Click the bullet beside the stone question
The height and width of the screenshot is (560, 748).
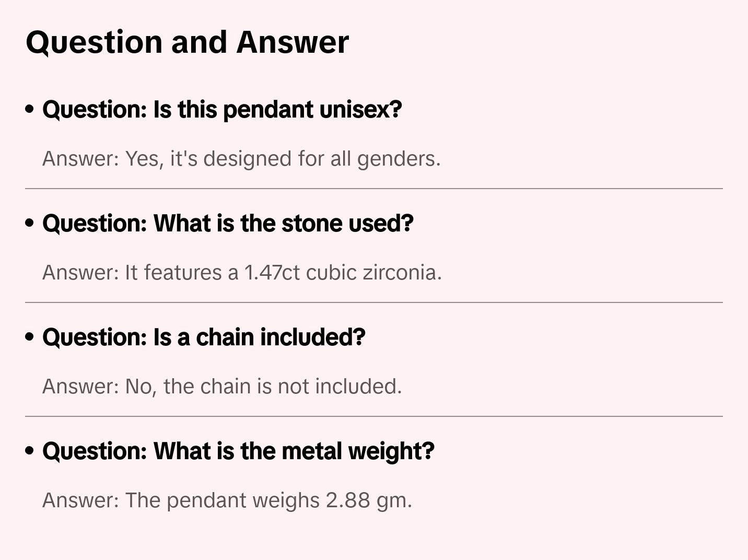point(30,224)
